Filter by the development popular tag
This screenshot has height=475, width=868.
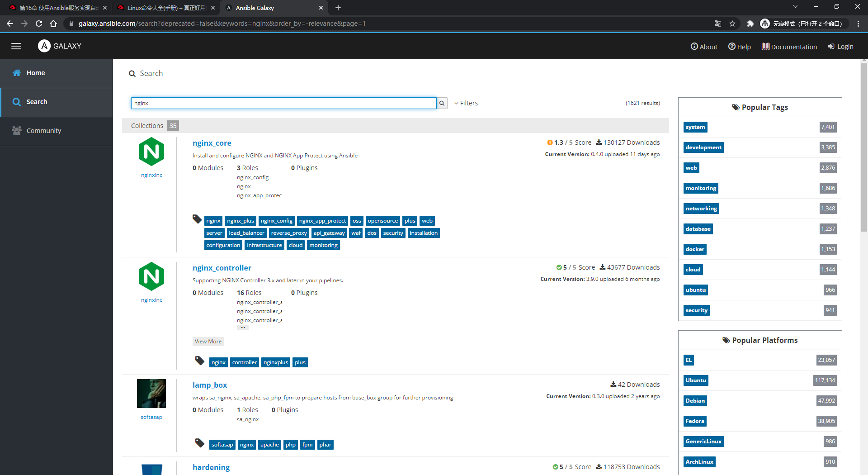point(703,147)
